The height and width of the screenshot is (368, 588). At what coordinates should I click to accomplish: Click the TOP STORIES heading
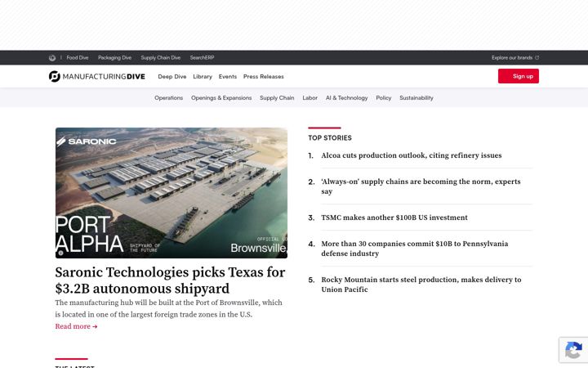pyautogui.click(x=330, y=138)
